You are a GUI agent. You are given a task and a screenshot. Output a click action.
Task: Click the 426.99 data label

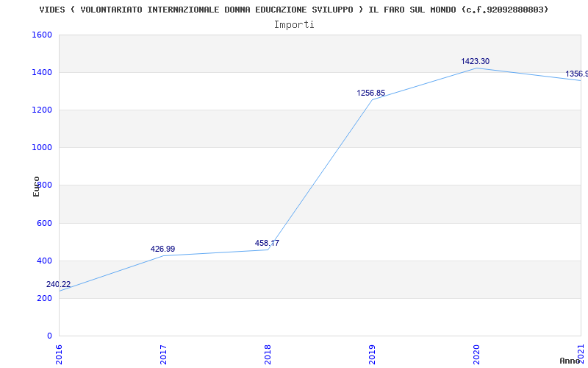[162, 249]
